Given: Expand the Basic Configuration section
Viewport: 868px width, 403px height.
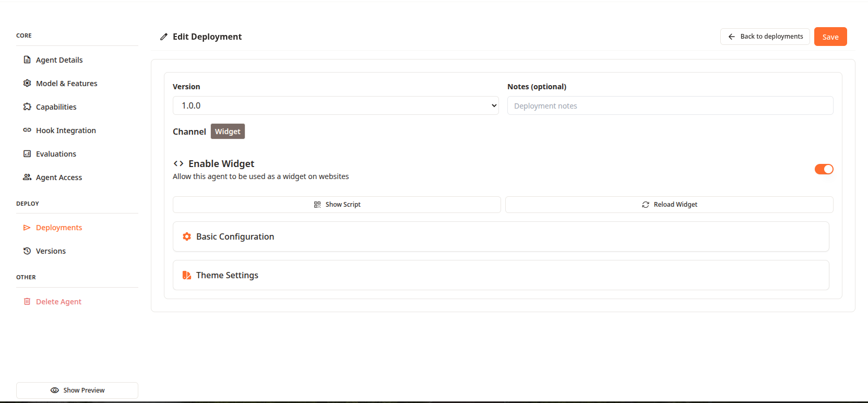Looking at the screenshot, I should 501,236.
